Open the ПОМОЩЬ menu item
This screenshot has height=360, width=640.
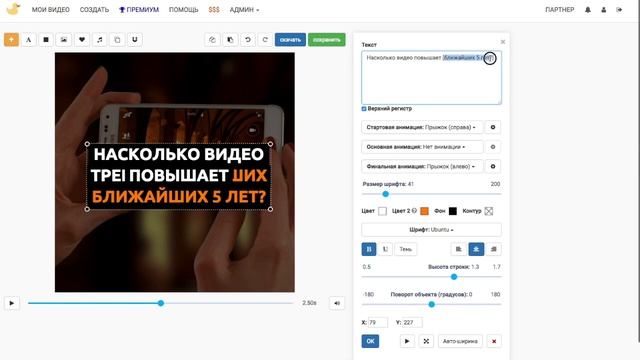tap(183, 10)
